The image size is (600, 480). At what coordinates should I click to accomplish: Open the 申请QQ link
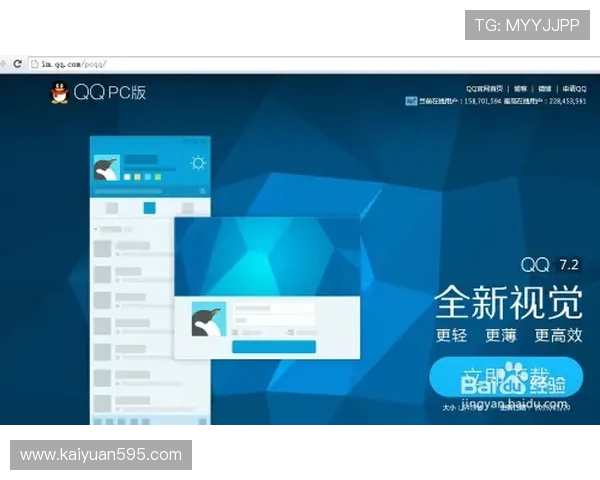click(574, 89)
